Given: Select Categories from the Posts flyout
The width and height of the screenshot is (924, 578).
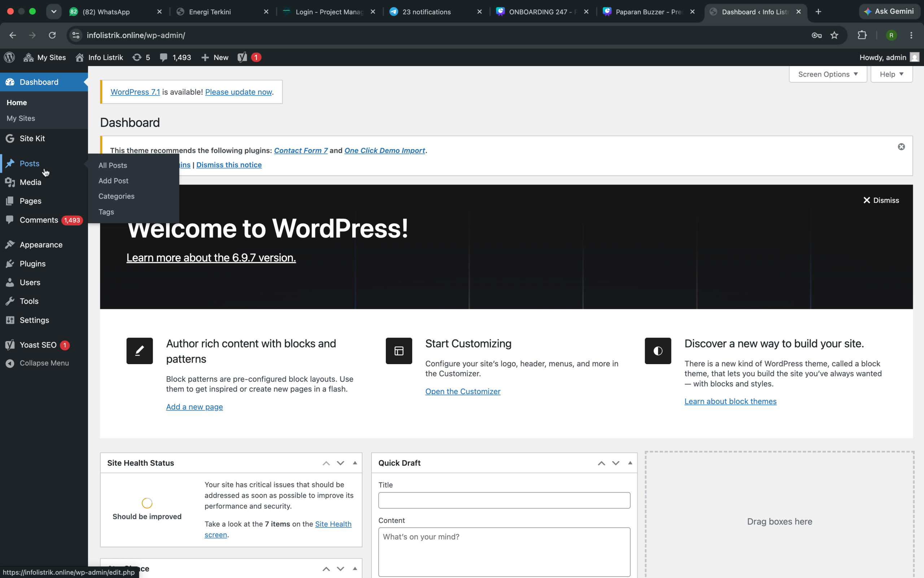Looking at the screenshot, I should pyautogui.click(x=117, y=196).
